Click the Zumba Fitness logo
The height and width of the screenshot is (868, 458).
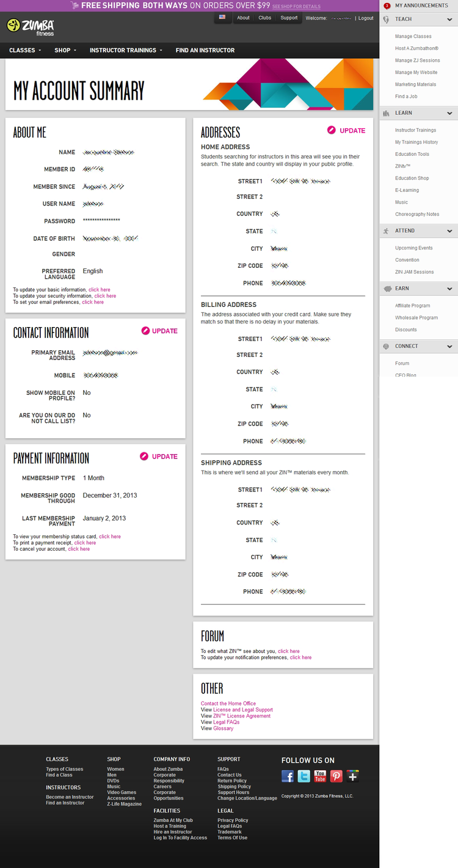click(31, 27)
